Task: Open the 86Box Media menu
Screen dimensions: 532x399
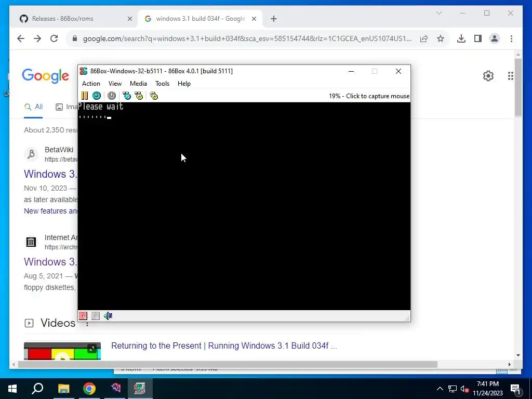Action: (138, 84)
